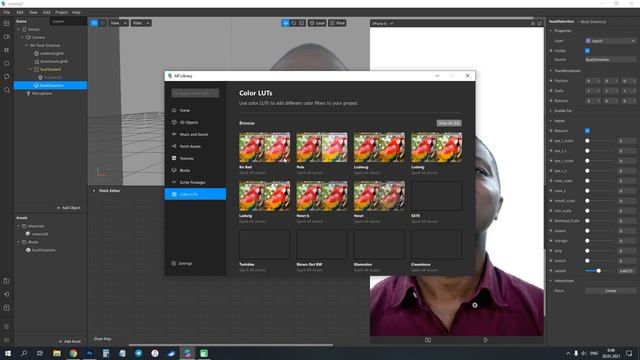Viewport: 640px width, 360px height.
Task: Collapse the Focal Distance tree node
Action: (x=27, y=45)
